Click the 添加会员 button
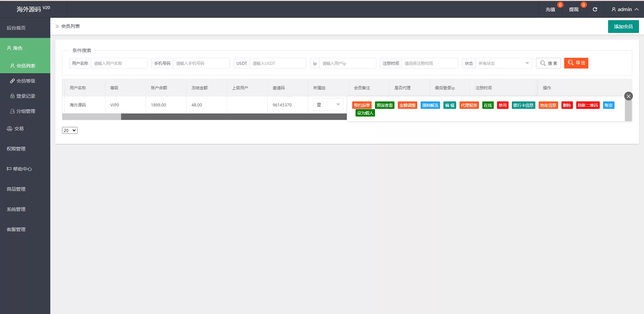This screenshot has height=314, width=644. click(623, 27)
